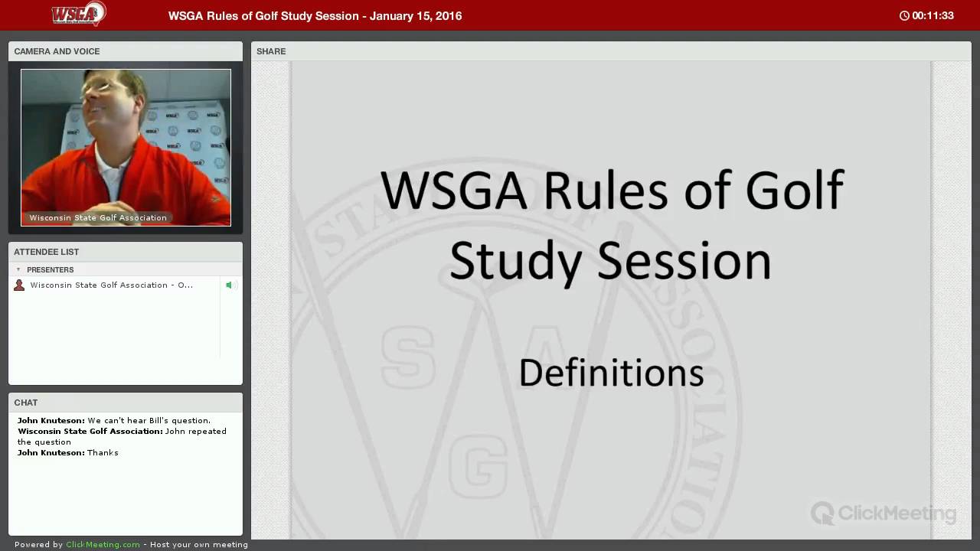The width and height of the screenshot is (980, 551).
Task: Click the clock icon beside the session timer
Action: tap(904, 16)
